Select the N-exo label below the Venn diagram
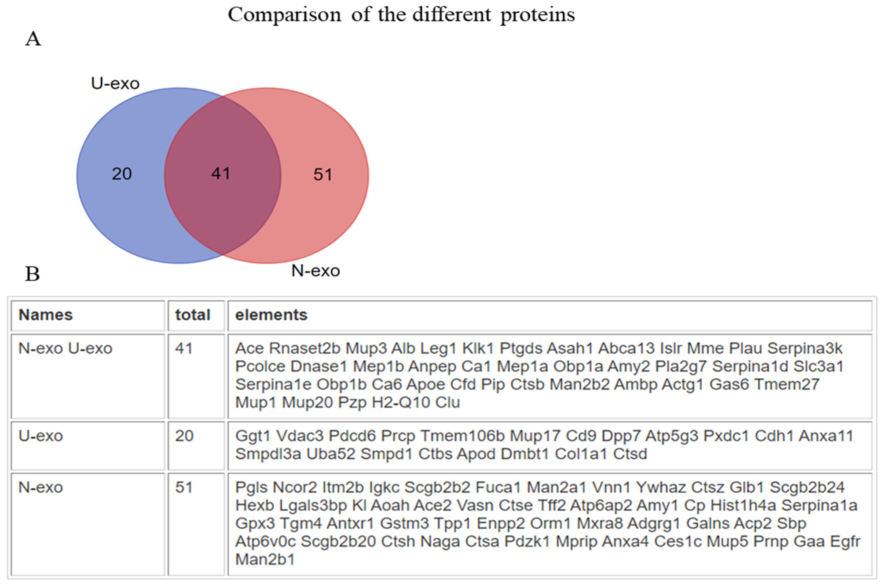 pyautogui.click(x=315, y=271)
